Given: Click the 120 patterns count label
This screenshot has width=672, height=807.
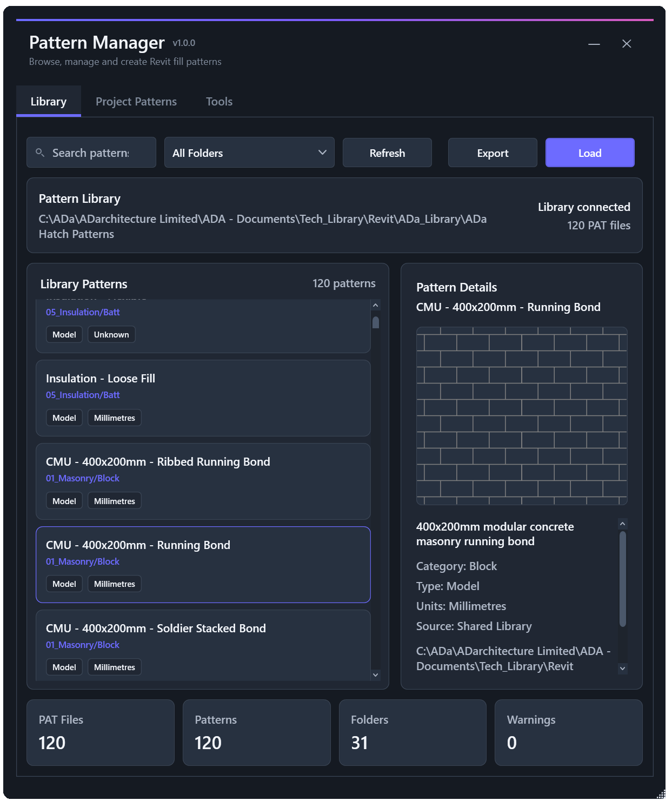Looking at the screenshot, I should 344,283.
